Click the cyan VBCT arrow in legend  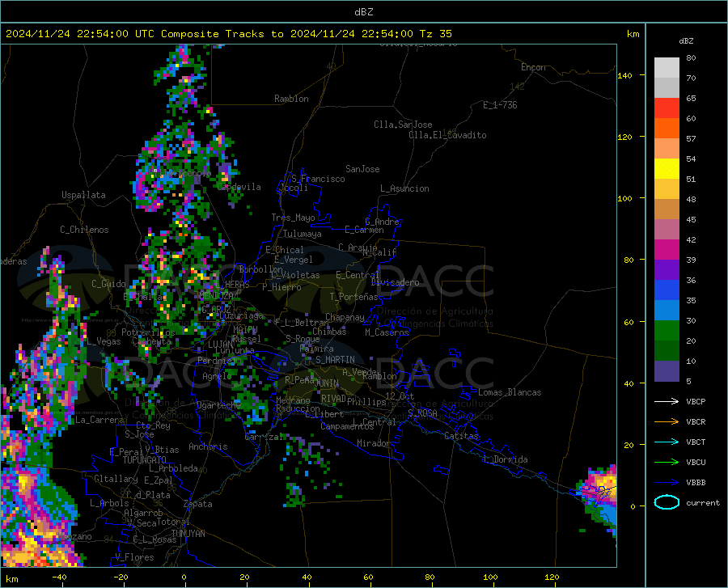click(x=667, y=442)
